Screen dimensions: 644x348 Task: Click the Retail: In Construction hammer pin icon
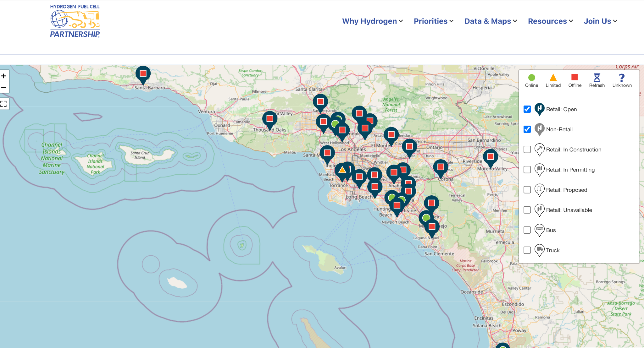(539, 150)
